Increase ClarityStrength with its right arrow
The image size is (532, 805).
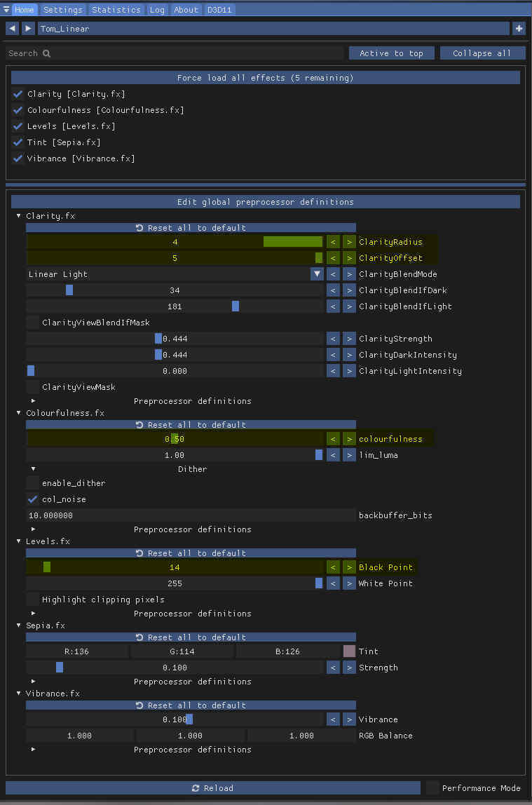click(x=349, y=339)
